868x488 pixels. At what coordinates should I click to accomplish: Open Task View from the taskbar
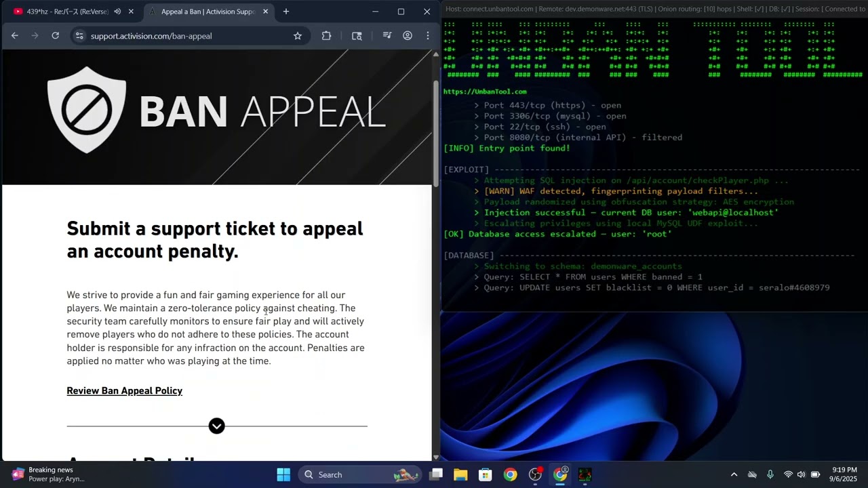tap(436, 474)
